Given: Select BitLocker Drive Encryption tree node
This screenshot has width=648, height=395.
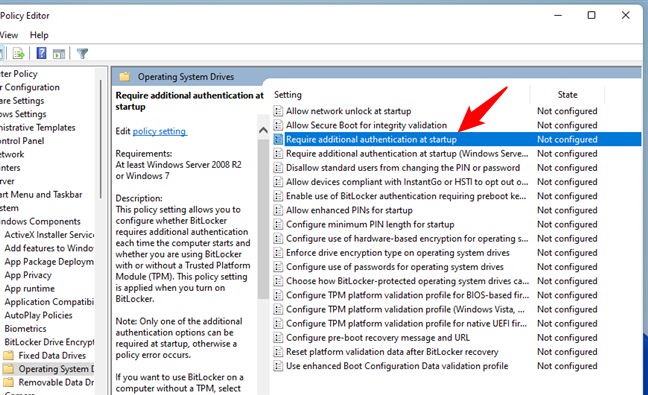Looking at the screenshot, I should tap(49, 342).
